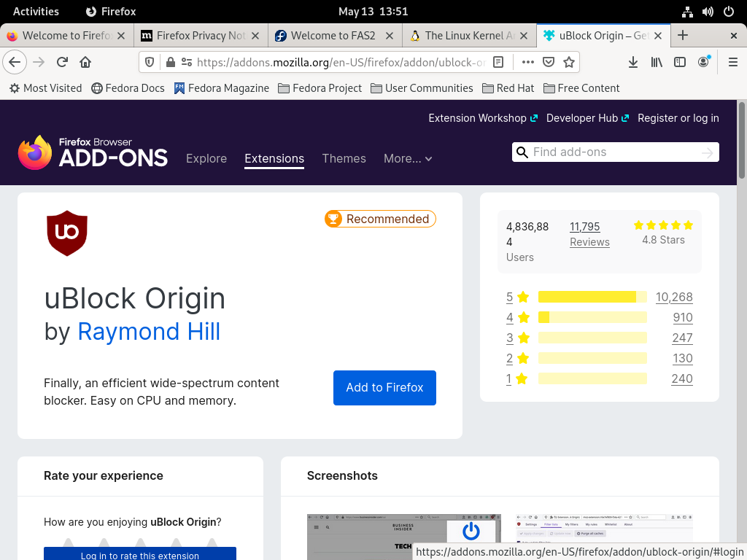Click the address bar URL
This screenshot has height=560, width=747.
point(341,63)
